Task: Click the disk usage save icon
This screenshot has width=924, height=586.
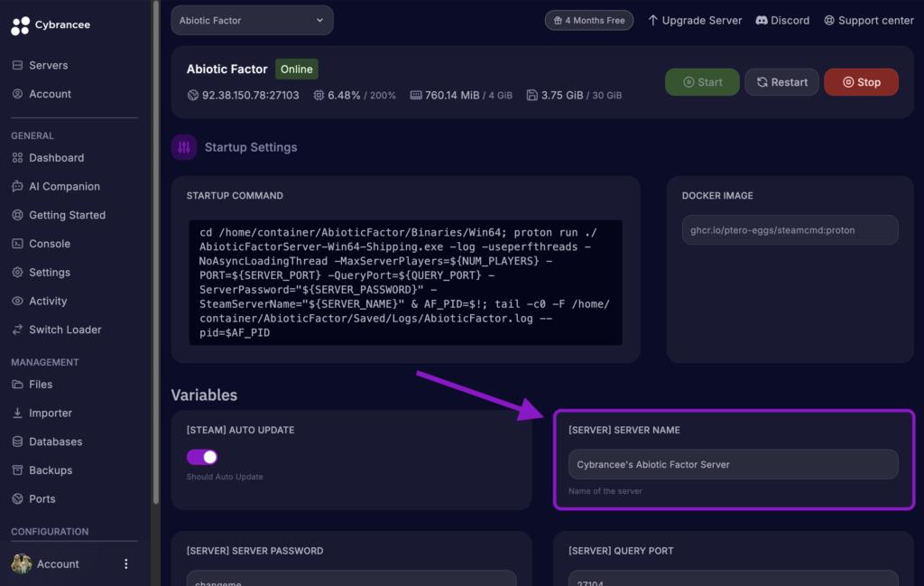Action: (x=531, y=95)
